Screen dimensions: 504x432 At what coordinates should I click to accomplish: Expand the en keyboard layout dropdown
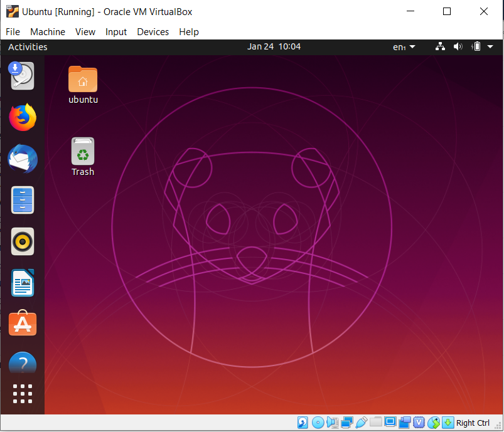click(404, 47)
